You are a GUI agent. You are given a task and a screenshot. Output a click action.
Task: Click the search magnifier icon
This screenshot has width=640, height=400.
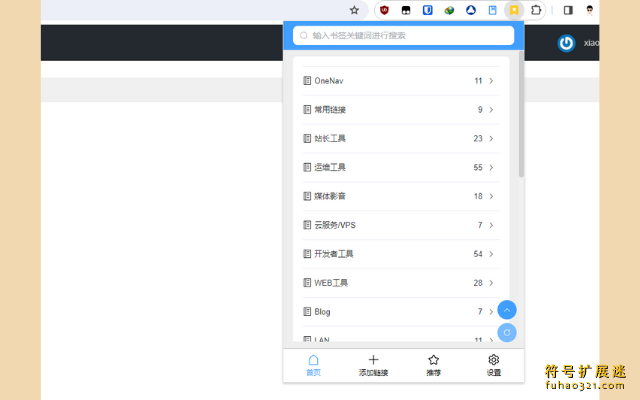304,36
